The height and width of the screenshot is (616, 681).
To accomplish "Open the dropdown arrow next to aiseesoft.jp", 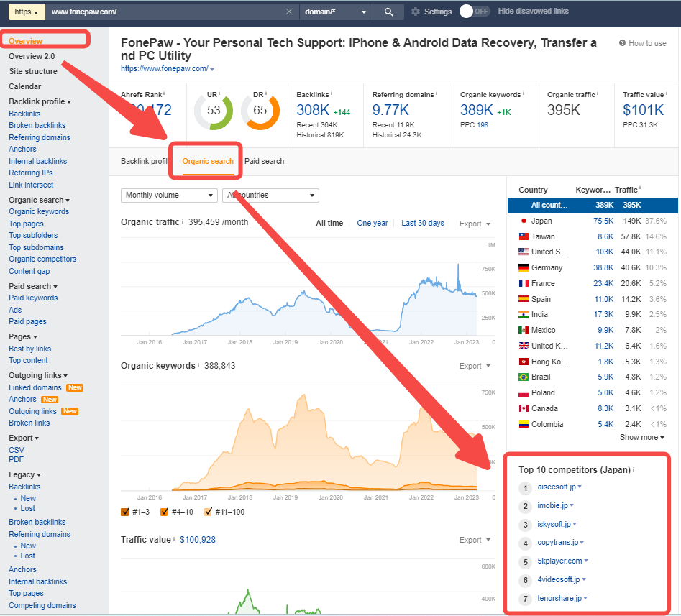I will (580, 487).
